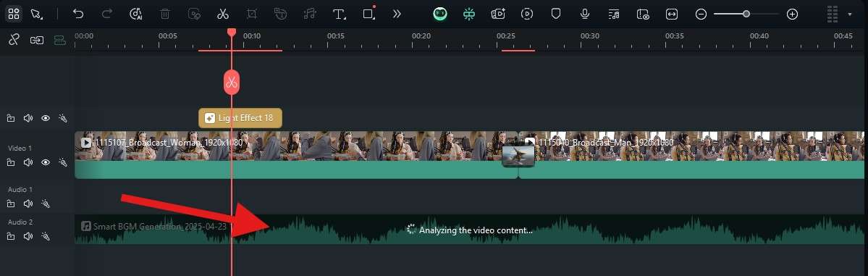The image size is (868, 276).
Task: Click the zoom in plus button
Action: click(x=792, y=14)
